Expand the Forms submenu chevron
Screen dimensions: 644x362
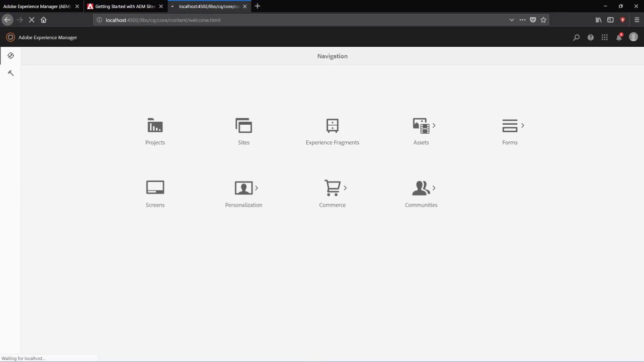tap(522, 125)
